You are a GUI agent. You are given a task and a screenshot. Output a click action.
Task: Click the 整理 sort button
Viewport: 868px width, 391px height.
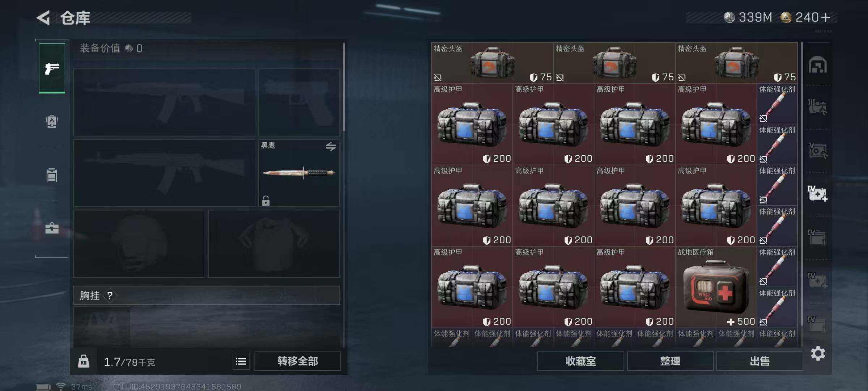pos(670,361)
